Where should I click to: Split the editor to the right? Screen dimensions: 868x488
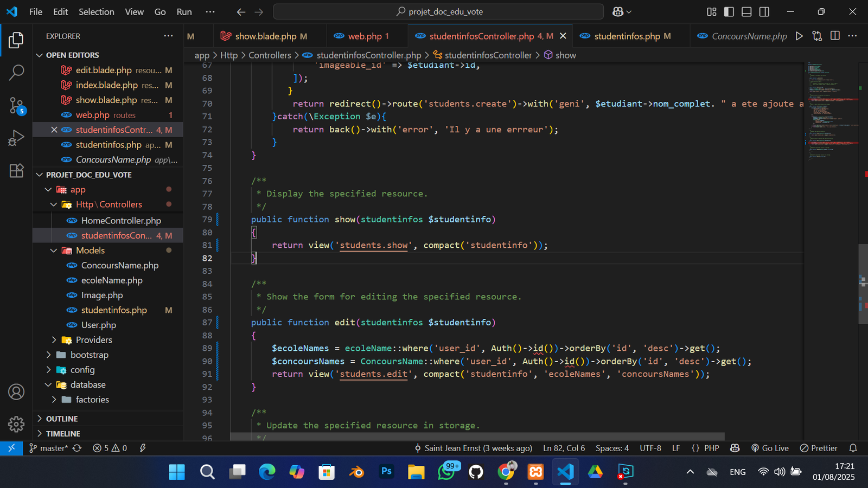(x=835, y=36)
